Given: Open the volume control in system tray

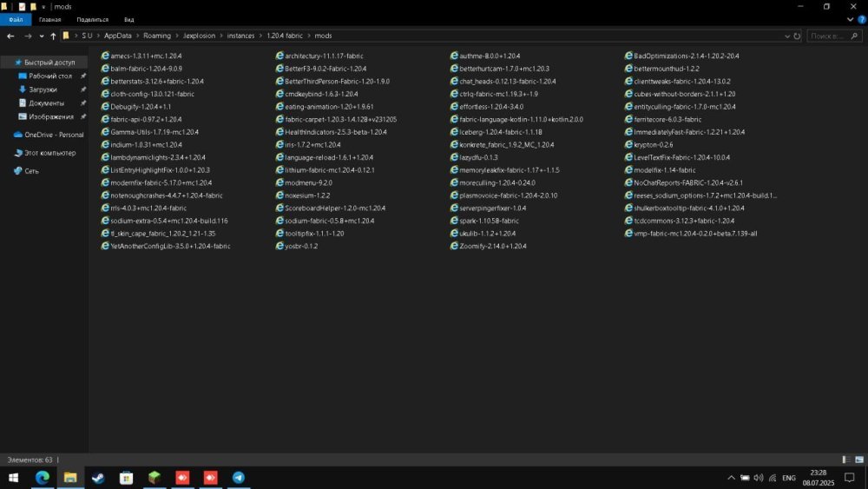Looking at the screenshot, I should click(x=759, y=478).
